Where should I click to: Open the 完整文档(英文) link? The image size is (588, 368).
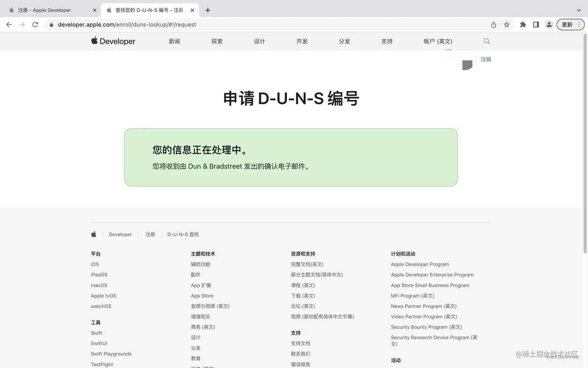[307, 264]
